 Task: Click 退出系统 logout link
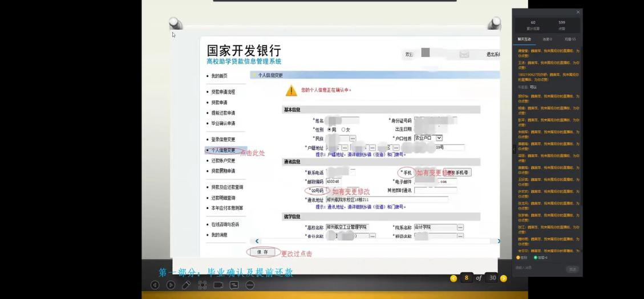tap(493, 54)
